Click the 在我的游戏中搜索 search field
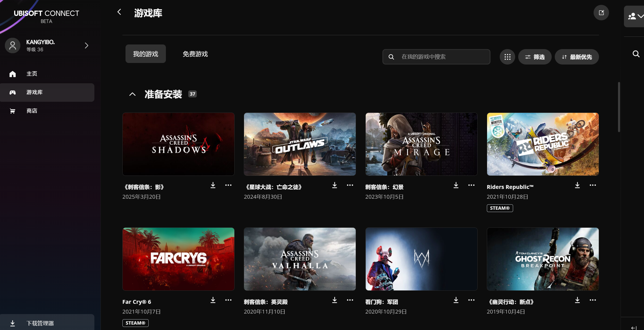 pyautogui.click(x=436, y=57)
